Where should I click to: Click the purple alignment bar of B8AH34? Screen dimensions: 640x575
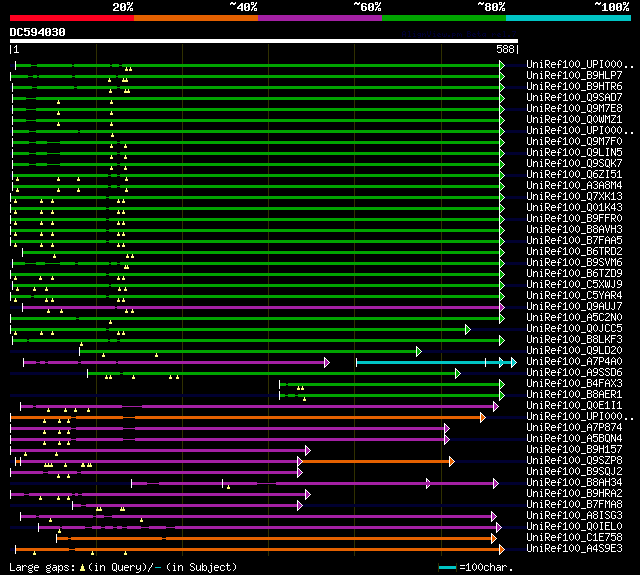click(313, 484)
